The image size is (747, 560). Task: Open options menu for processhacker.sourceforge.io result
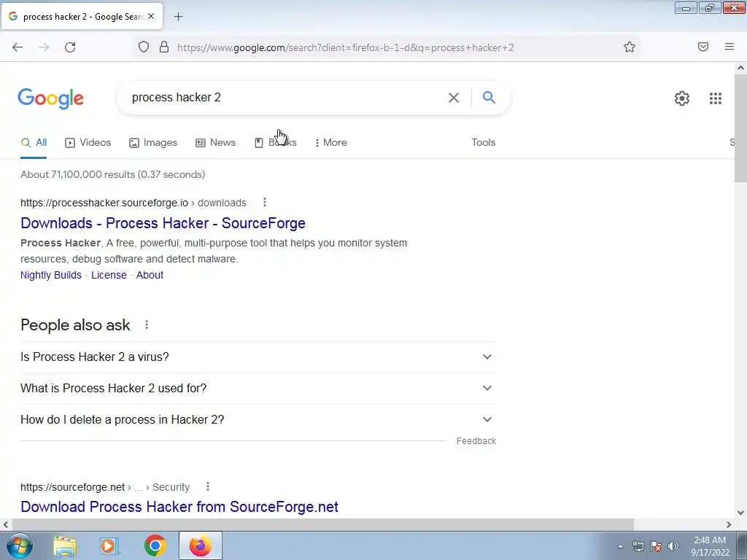(x=265, y=203)
